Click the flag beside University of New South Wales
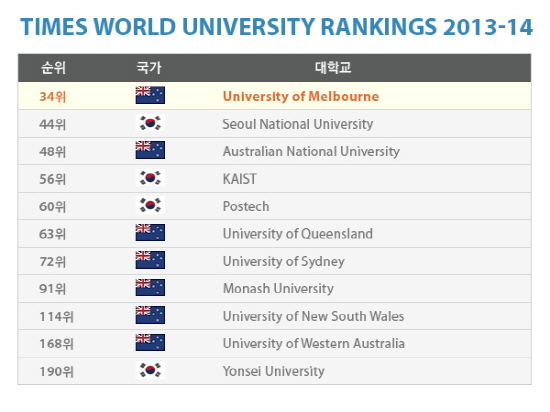The height and width of the screenshot is (412, 550). click(150, 315)
